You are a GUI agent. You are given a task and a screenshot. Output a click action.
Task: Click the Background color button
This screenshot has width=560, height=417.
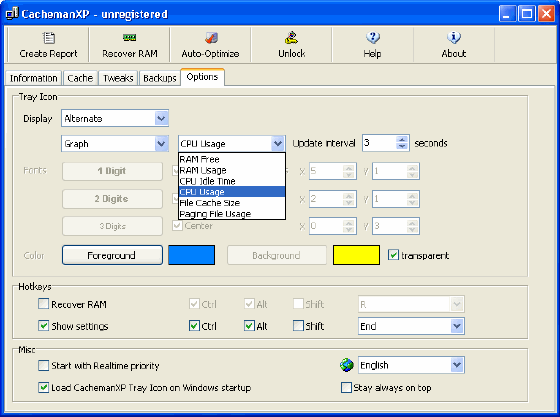click(x=277, y=255)
